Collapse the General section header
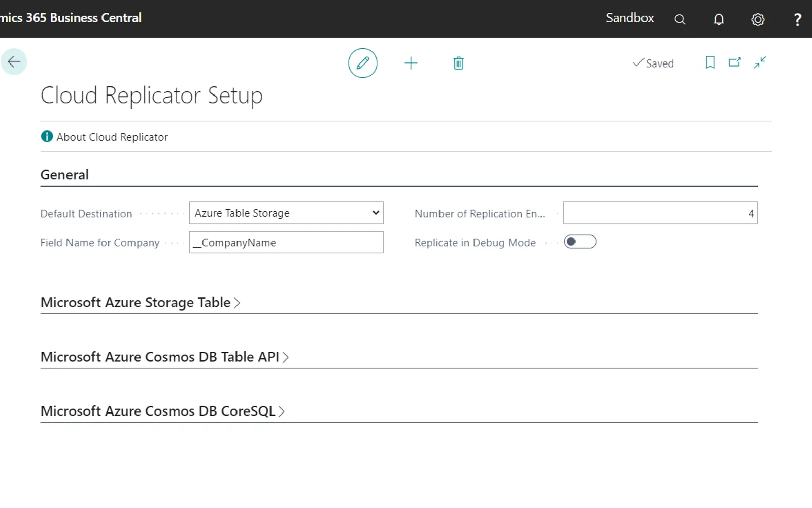Screen dimensions: 812x508 click(64, 175)
